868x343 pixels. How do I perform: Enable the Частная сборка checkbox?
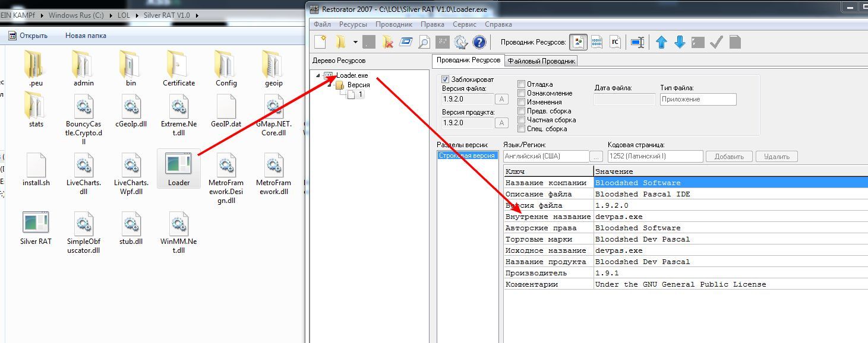[521, 120]
